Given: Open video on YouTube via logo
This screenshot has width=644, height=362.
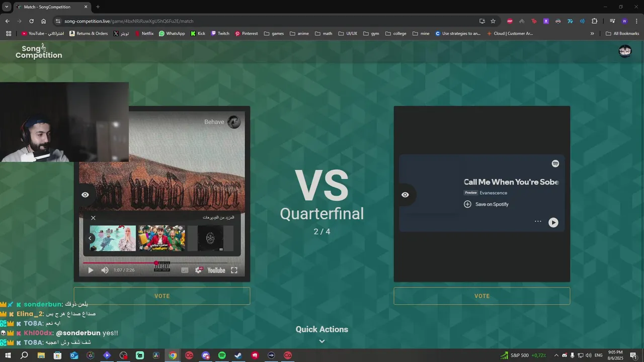Looking at the screenshot, I should click(216, 270).
